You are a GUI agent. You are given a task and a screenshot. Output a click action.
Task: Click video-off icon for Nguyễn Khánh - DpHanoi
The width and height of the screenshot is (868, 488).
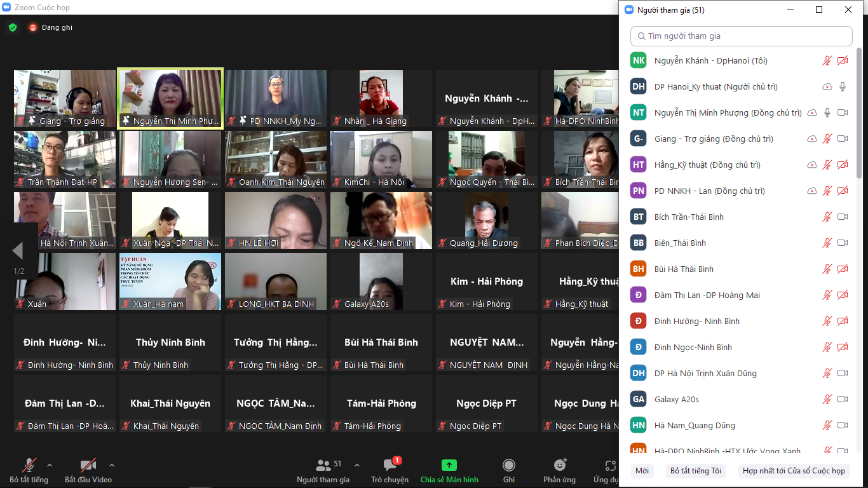843,61
